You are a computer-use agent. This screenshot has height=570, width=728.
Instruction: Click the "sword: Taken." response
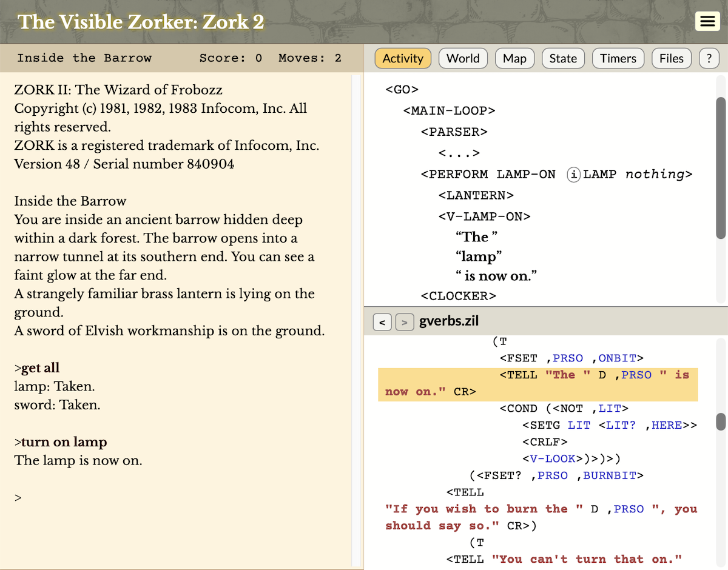[57, 405]
